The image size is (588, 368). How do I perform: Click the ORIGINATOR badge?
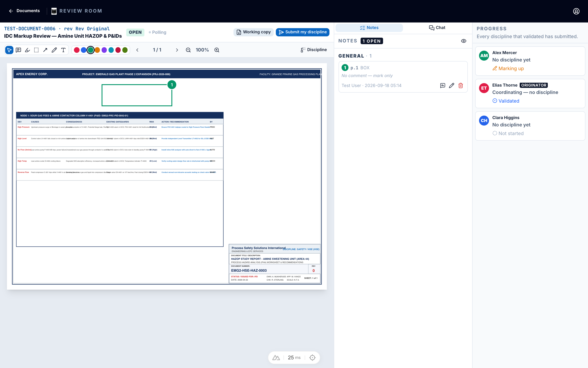[x=534, y=85]
